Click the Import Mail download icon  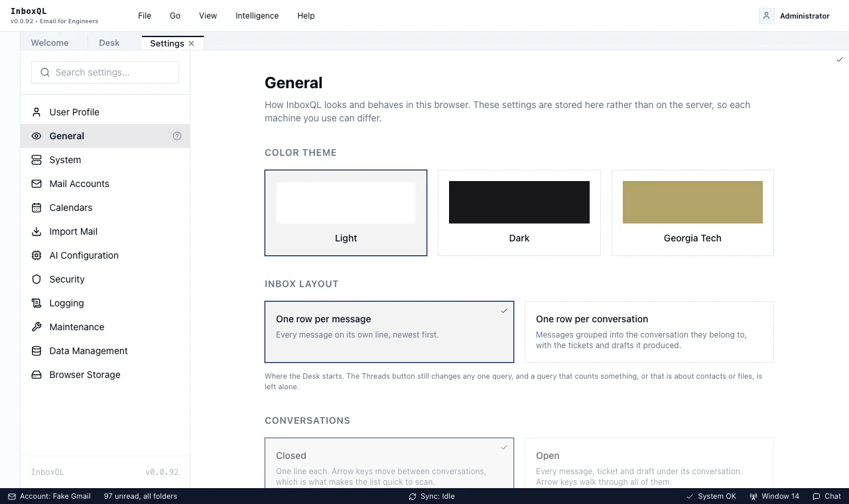click(36, 231)
